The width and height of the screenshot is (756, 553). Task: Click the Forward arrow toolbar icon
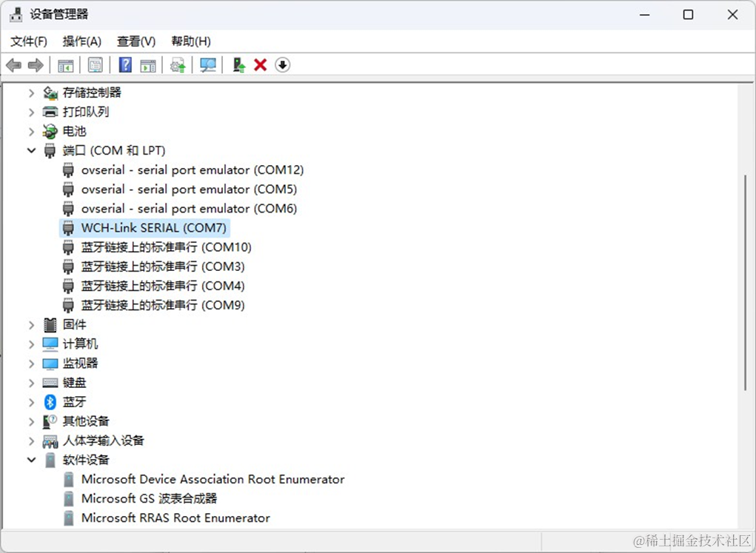pyautogui.click(x=36, y=65)
